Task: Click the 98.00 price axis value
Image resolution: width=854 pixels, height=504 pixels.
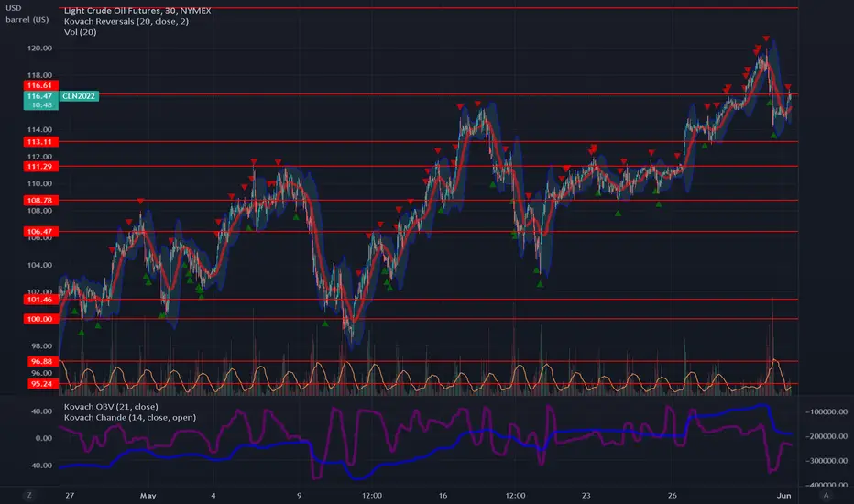Action: (42, 346)
